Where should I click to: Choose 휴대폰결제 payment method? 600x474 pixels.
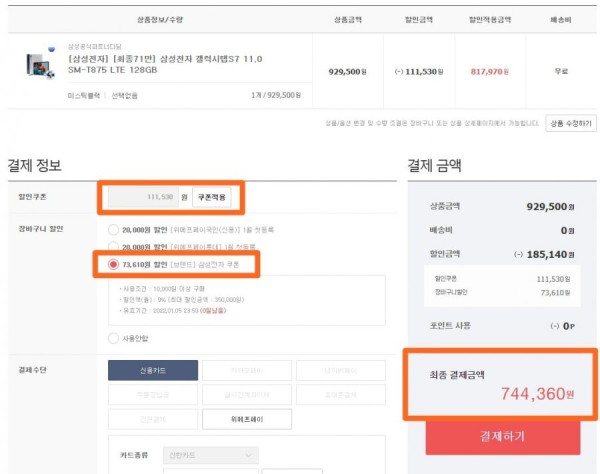341,395
